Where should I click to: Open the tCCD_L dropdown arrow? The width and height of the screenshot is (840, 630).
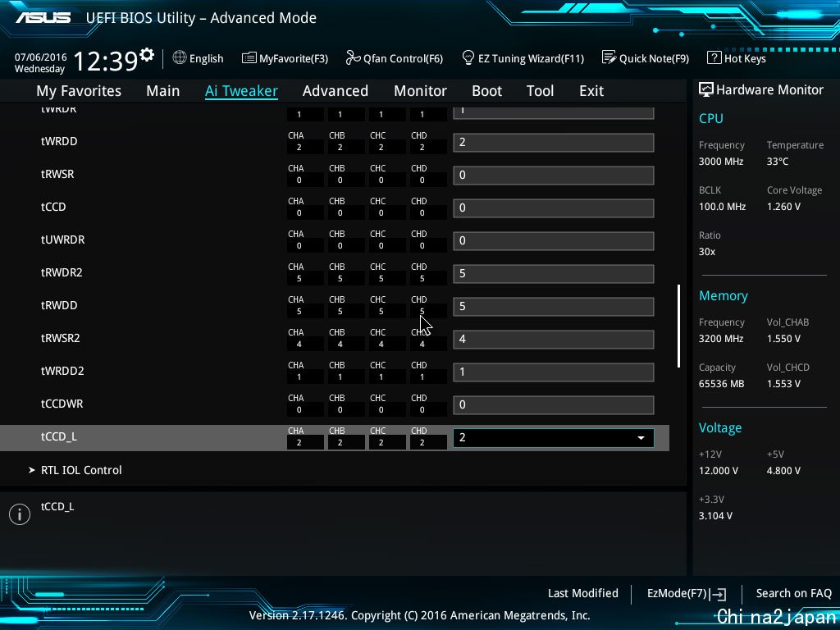[x=641, y=438]
